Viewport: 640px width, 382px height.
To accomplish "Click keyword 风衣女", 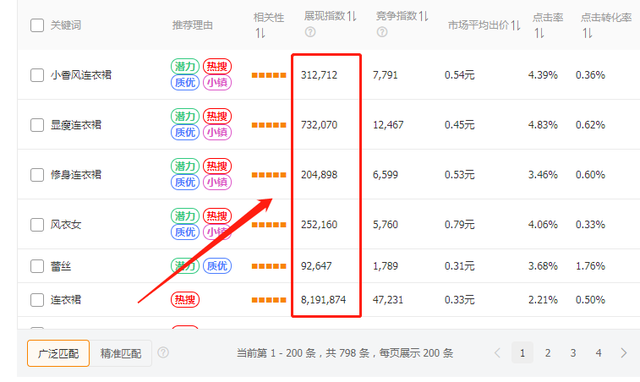I will (x=66, y=224).
